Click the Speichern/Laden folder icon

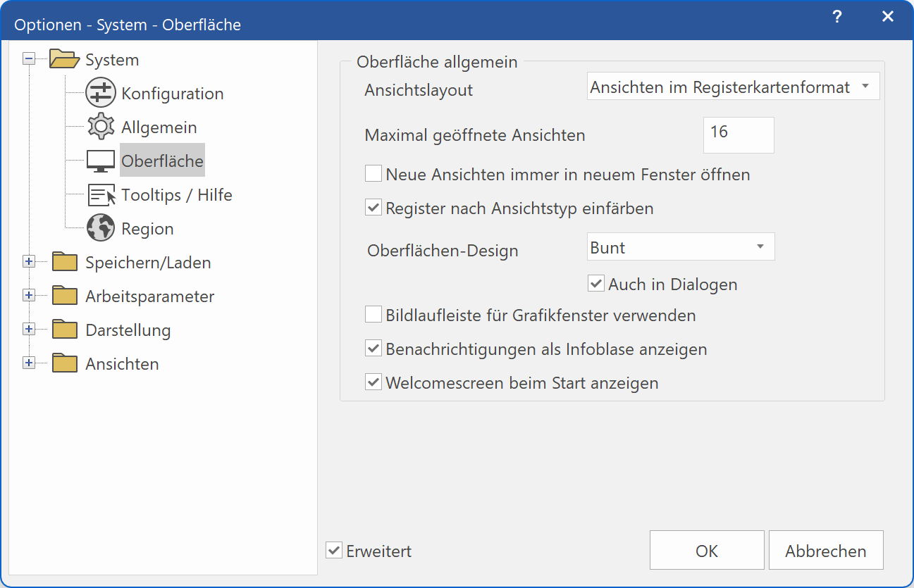coord(64,261)
